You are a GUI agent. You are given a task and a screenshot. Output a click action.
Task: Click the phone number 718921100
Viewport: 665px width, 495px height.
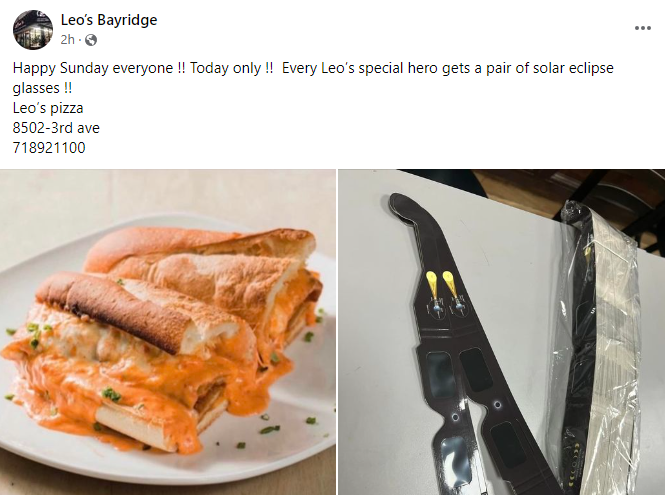tap(49, 148)
